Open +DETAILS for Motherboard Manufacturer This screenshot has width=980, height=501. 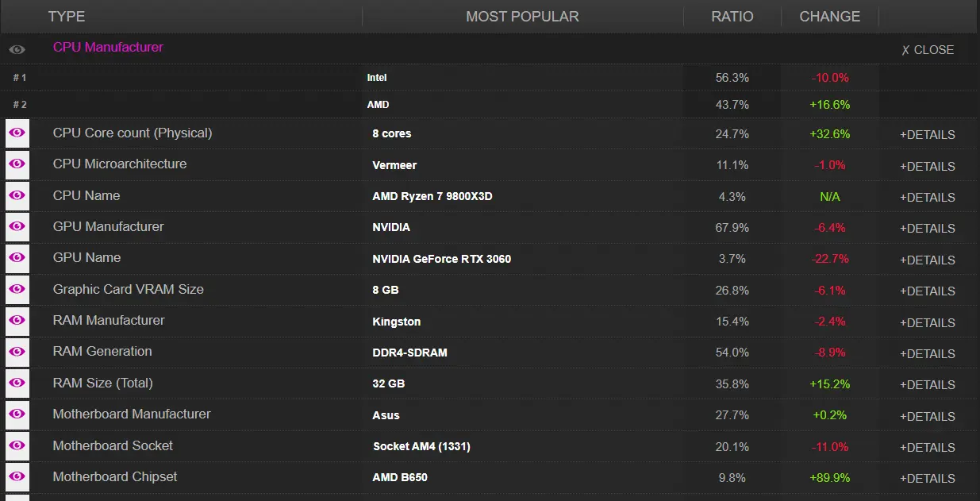[927, 416]
